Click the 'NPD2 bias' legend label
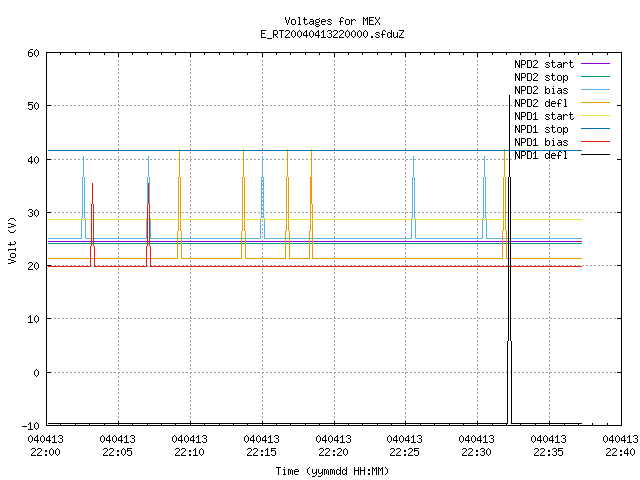640x480 pixels. click(x=541, y=90)
